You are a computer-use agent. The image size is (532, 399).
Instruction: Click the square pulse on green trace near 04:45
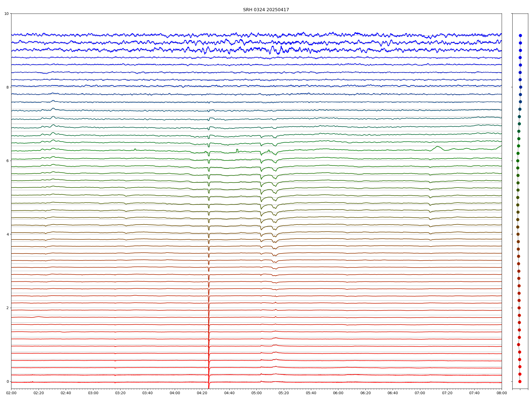tap(237, 150)
